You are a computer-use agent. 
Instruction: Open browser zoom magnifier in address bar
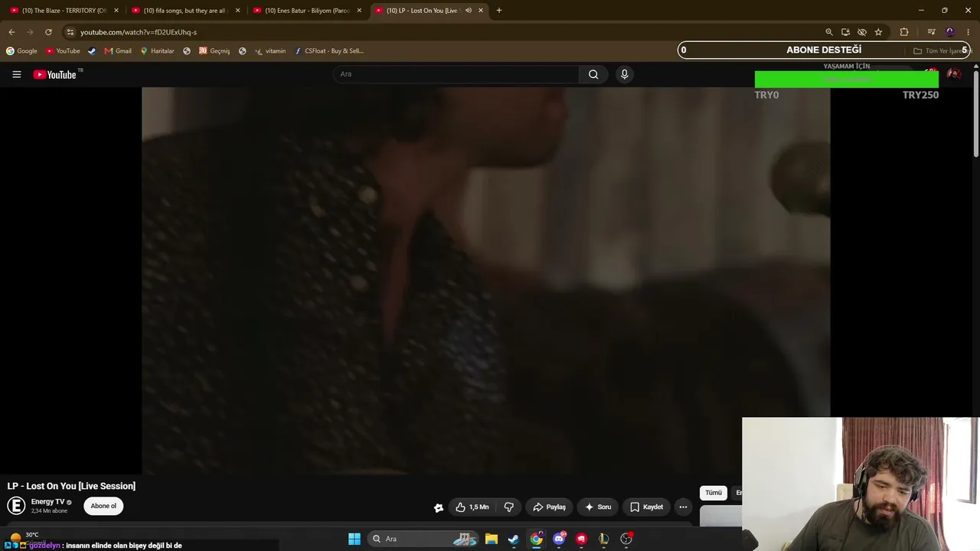(828, 32)
